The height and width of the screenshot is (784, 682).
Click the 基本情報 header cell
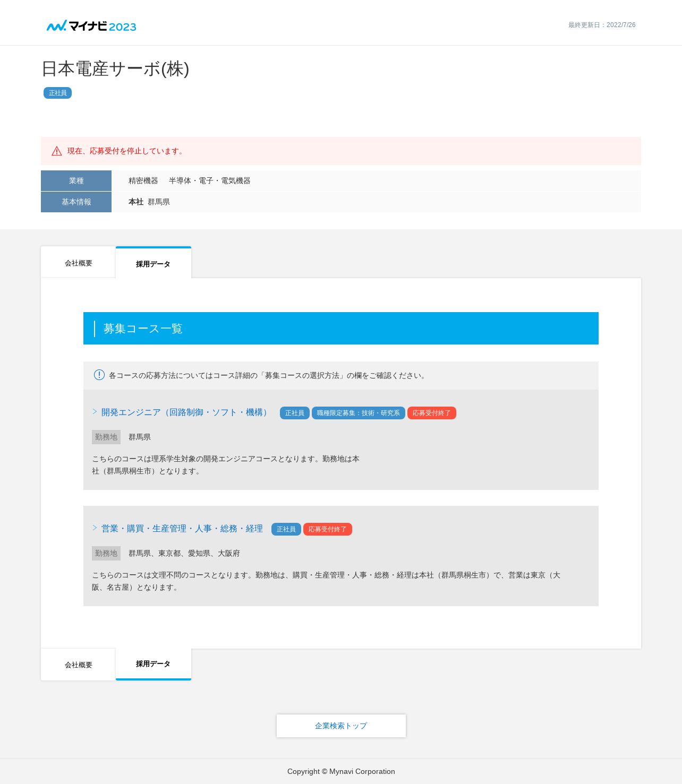pyautogui.click(x=76, y=202)
